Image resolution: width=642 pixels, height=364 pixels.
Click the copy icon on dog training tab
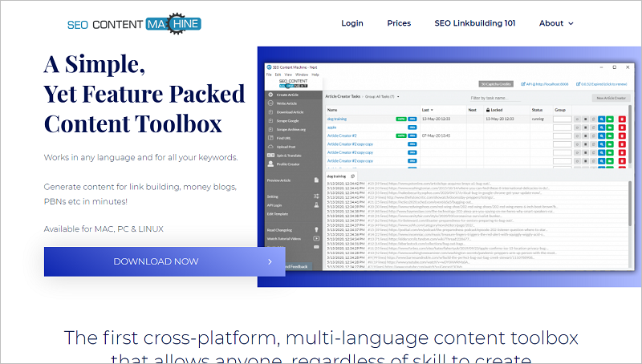pos(352,176)
